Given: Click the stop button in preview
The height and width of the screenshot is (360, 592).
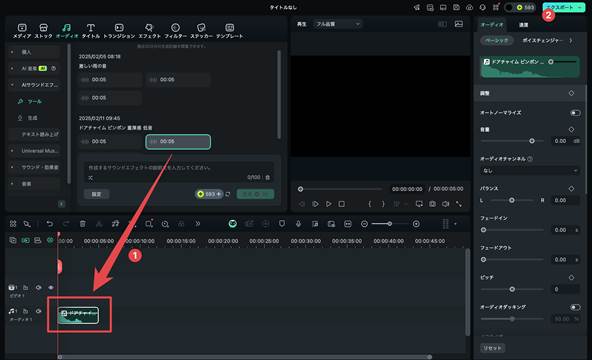Looking at the screenshot, I should [341, 204].
